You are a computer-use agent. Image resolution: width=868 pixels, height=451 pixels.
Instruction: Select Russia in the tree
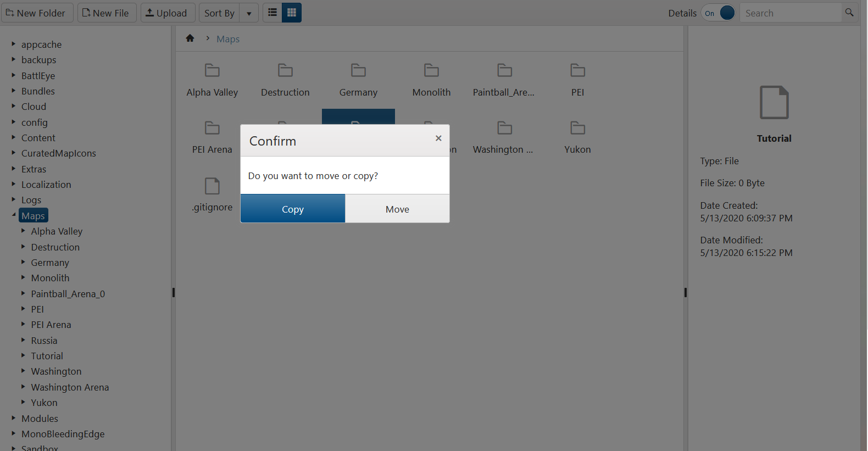pos(44,341)
